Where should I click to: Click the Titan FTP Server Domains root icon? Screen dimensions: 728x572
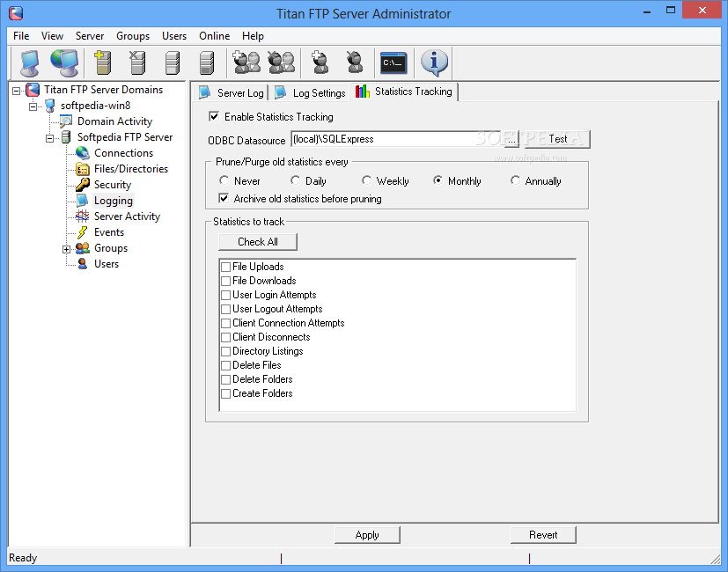(x=33, y=90)
